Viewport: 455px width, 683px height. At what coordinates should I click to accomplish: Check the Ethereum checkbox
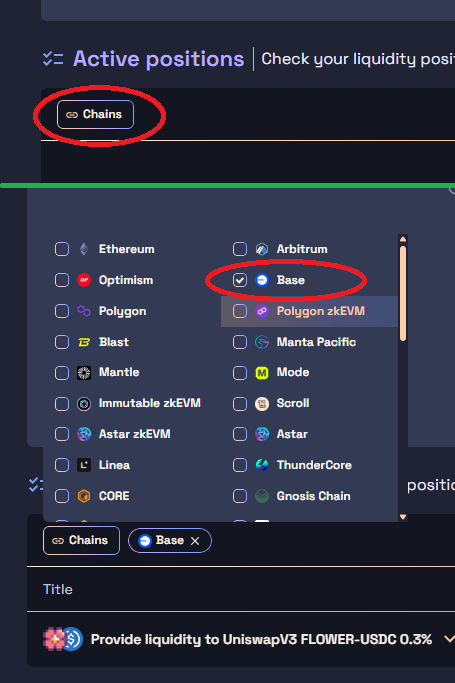pos(62,249)
